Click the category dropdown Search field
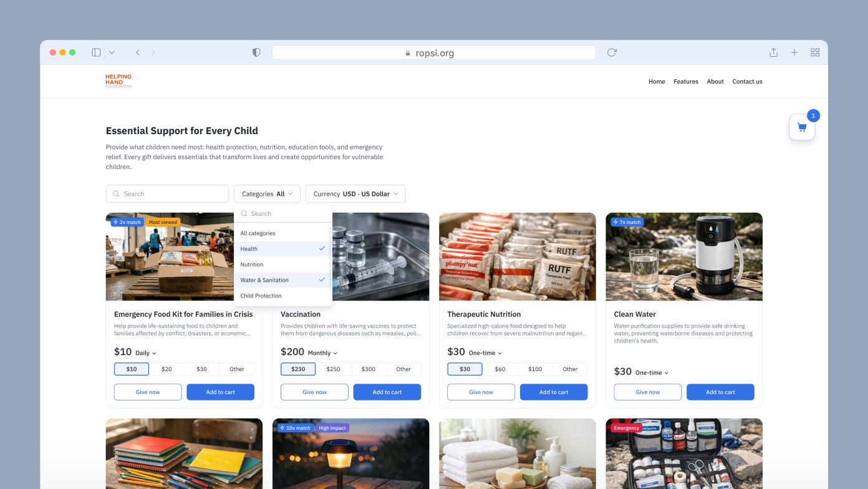The height and width of the screenshot is (489, 868). click(283, 214)
